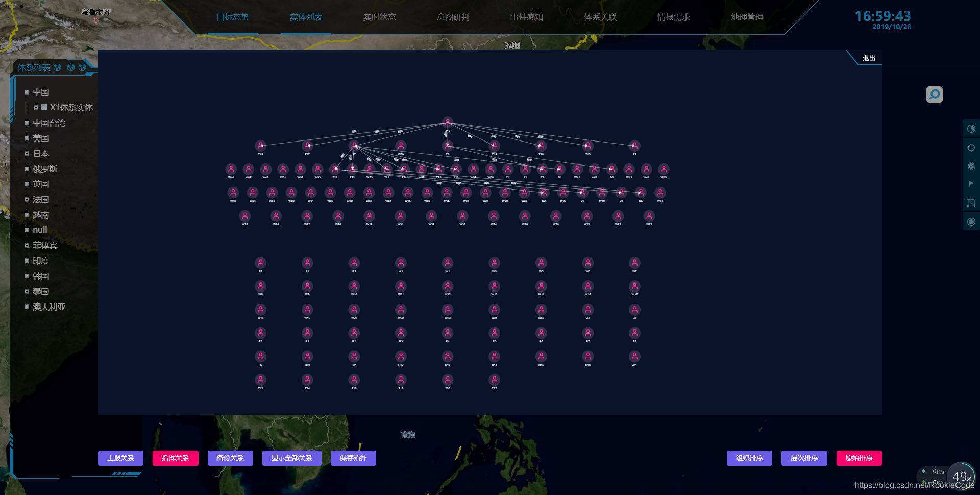This screenshot has width=980, height=495.
Task: Click the 组织排序 button
Action: click(749, 458)
